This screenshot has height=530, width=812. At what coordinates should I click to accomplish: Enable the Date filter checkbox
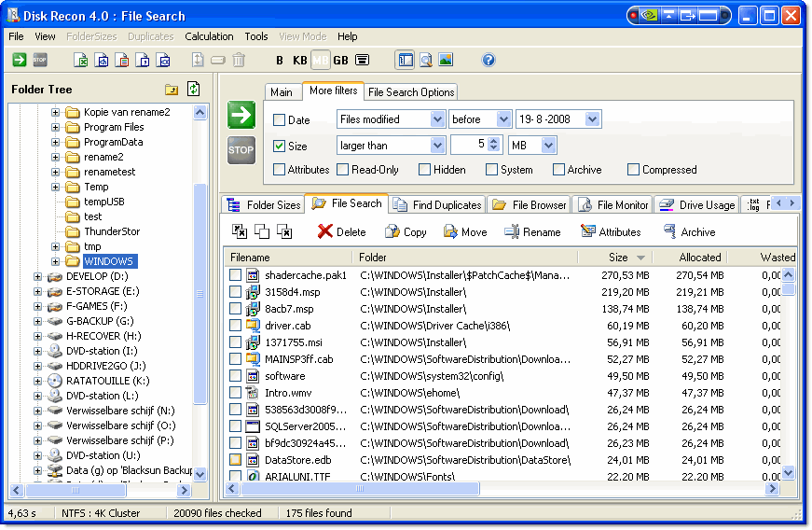click(279, 119)
